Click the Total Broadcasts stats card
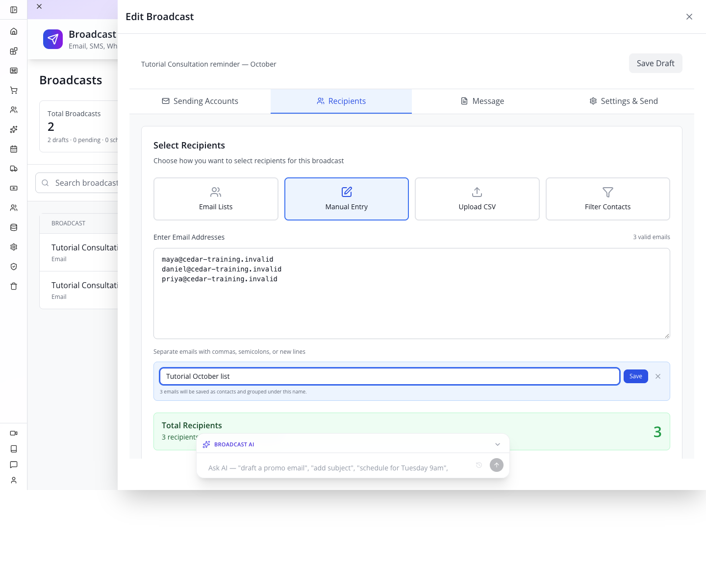Image resolution: width=706 pixels, height=588 pixels. click(x=79, y=126)
